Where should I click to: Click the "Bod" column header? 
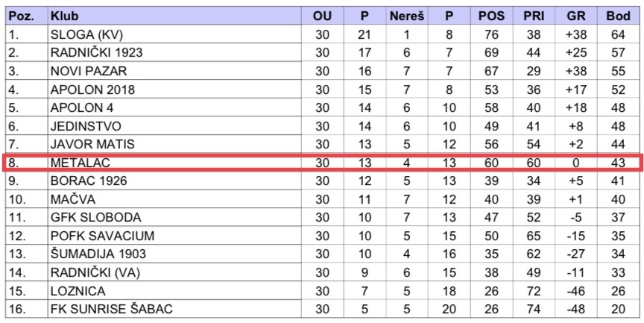pyautogui.click(x=618, y=16)
